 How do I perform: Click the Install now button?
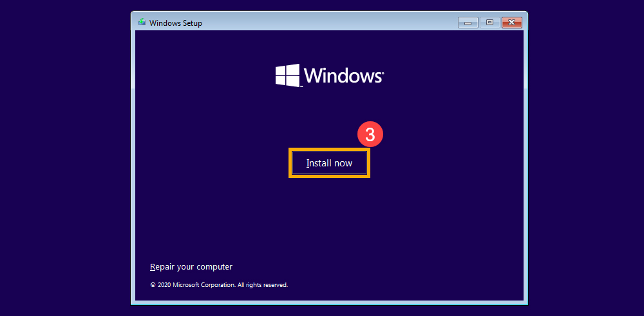(x=329, y=163)
